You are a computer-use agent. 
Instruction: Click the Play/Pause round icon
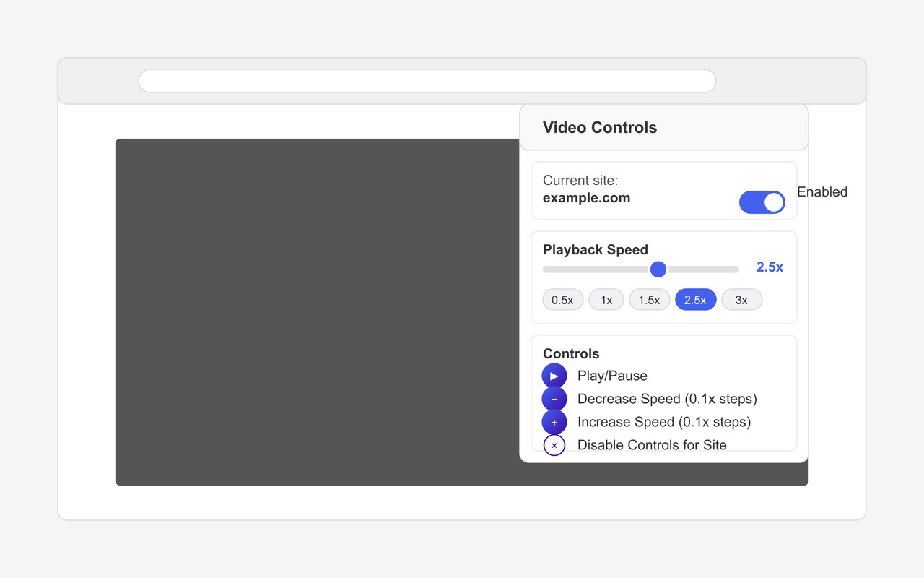click(x=554, y=376)
